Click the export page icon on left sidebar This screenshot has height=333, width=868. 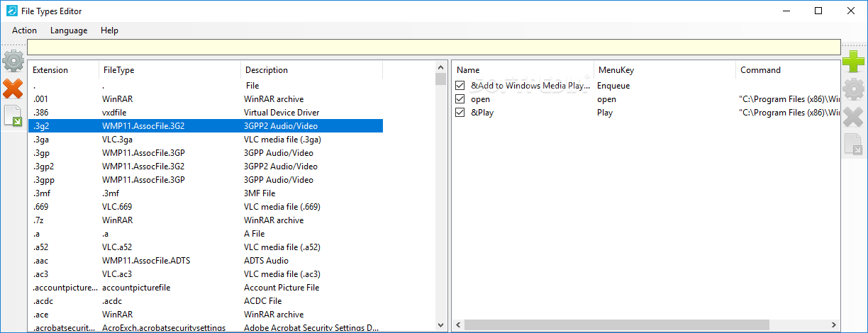pos(13,116)
